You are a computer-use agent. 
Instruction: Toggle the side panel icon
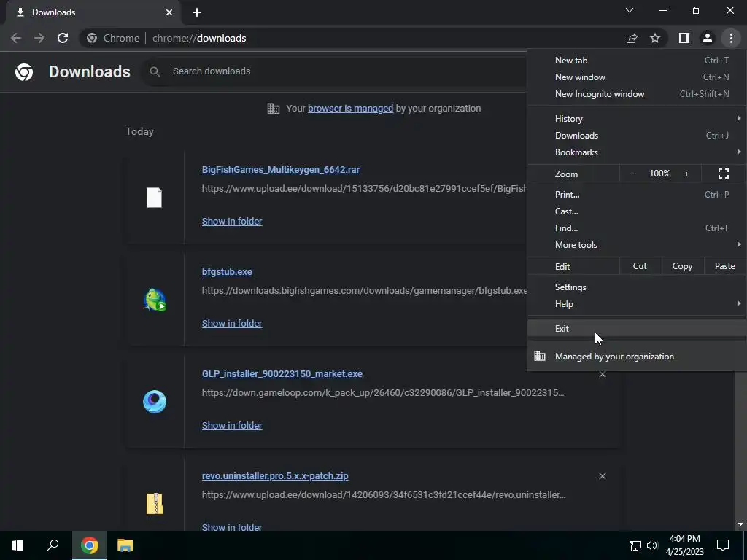(x=684, y=38)
